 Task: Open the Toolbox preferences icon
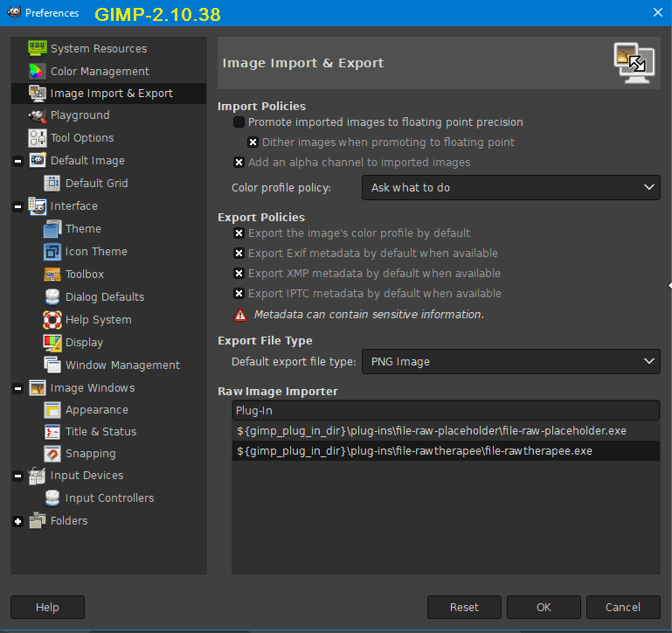pos(52,275)
